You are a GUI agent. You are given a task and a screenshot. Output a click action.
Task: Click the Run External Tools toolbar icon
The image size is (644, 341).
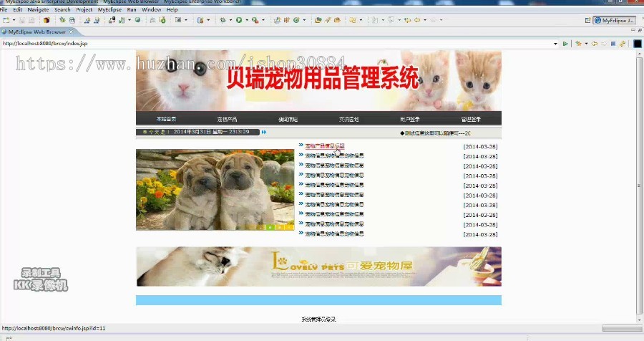coord(255,20)
